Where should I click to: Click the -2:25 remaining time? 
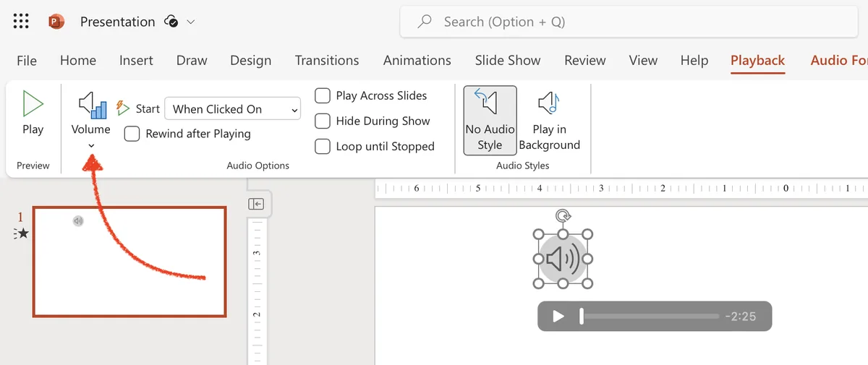[741, 317]
